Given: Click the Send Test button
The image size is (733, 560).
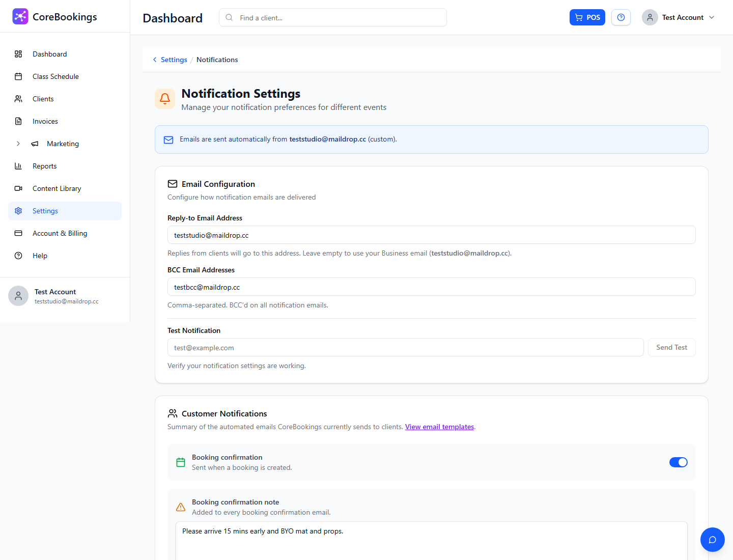Looking at the screenshot, I should (671, 347).
